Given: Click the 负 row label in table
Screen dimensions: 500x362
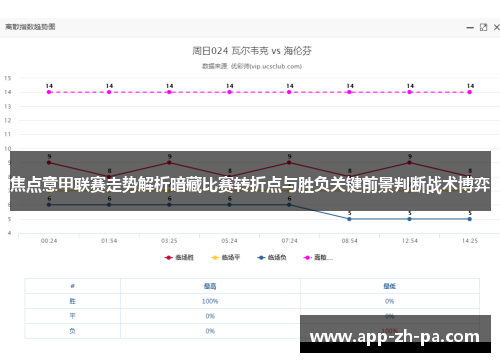Looking at the screenshot, I should tap(72, 331).
